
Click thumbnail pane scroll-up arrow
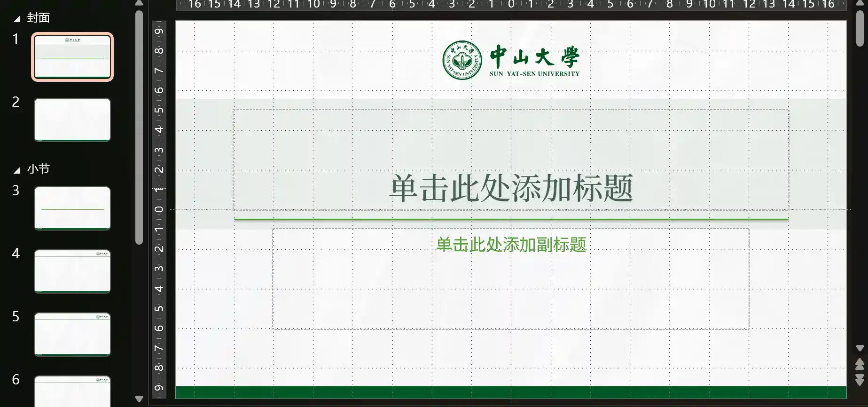coord(139,3)
